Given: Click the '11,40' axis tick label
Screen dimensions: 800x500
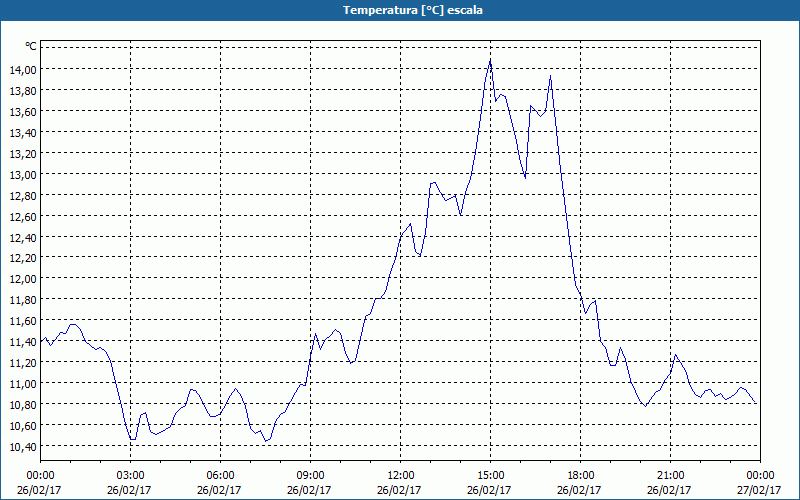Looking at the screenshot, I should [x=23, y=341].
